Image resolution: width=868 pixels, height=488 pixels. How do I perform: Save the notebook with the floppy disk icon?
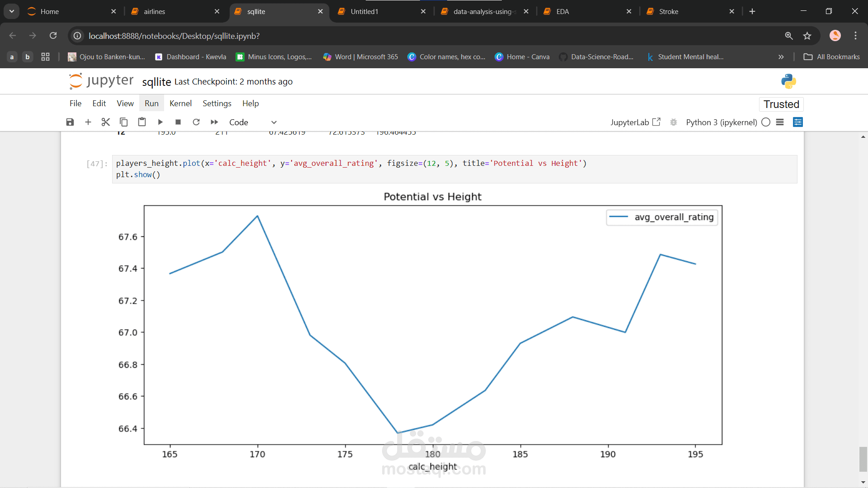[70, 122]
